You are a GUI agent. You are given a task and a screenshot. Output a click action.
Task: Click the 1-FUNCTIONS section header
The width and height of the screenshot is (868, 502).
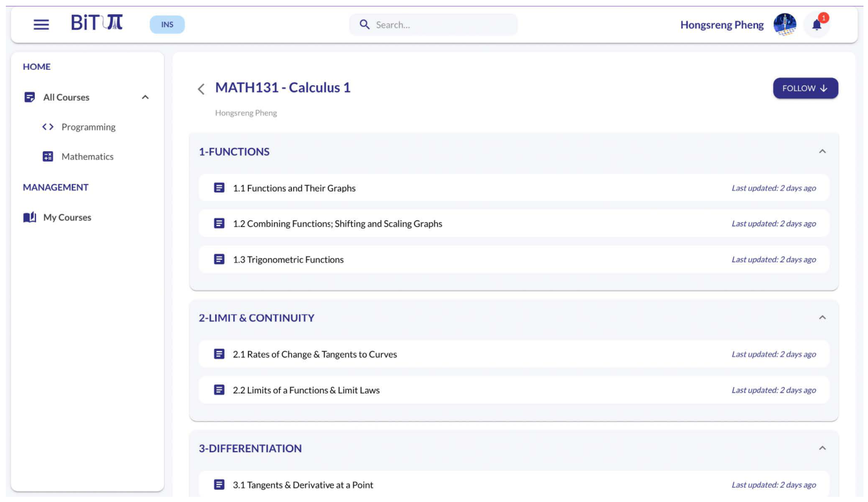pos(234,152)
